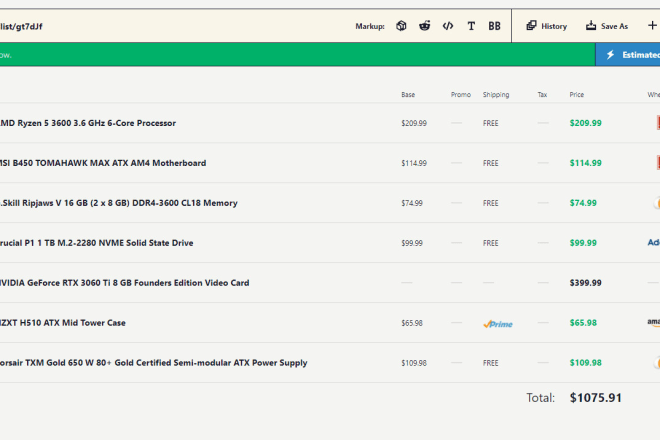
Task: Open G.Skill Ripjaws V memory link
Action: (x=118, y=203)
